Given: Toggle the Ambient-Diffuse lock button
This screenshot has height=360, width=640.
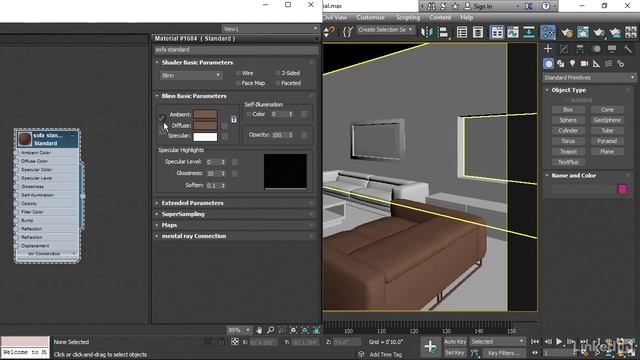Looking at the screenshot, I should pos(162,118).
